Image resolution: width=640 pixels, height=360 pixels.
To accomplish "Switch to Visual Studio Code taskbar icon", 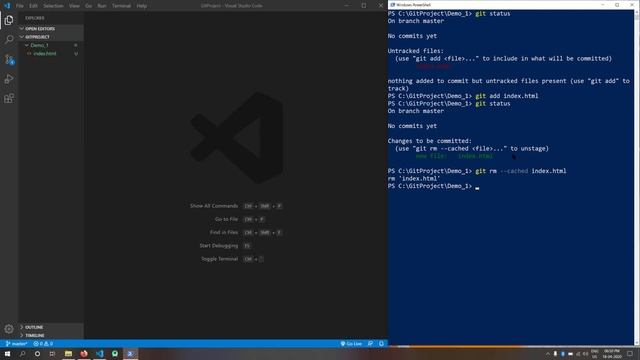I will 100,353.
